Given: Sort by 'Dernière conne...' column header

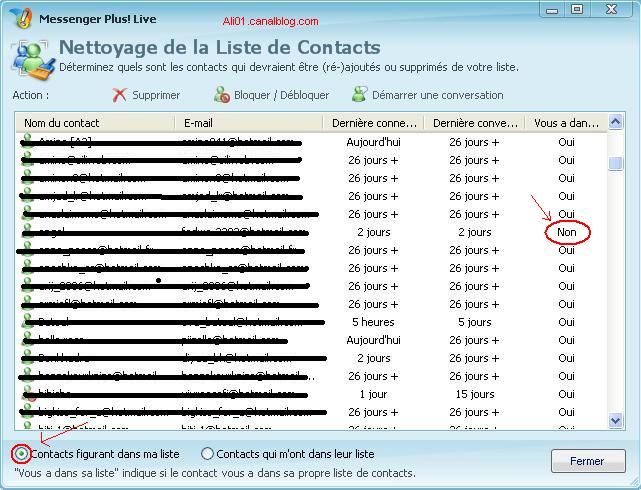Looking at the screenshot, I should click(x=373, y=123).
